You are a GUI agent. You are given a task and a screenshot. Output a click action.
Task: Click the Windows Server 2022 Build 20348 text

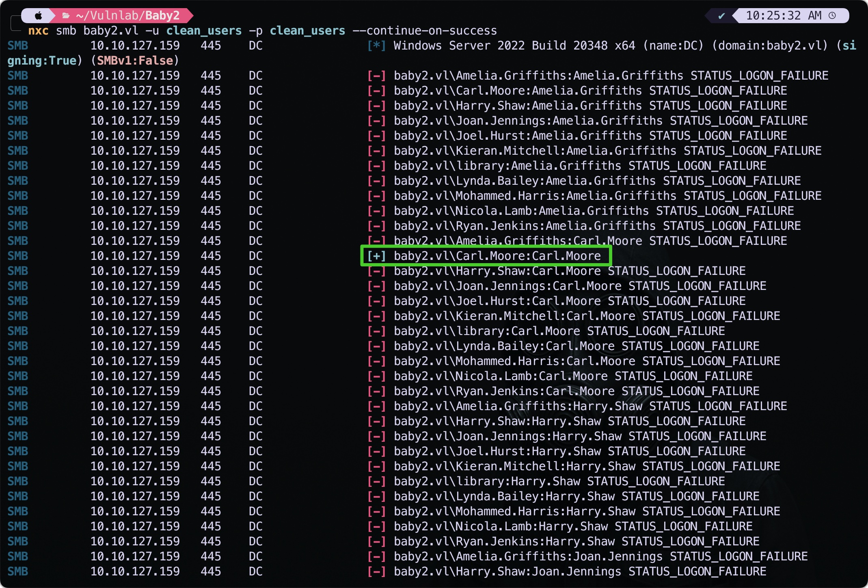point(501,45)
